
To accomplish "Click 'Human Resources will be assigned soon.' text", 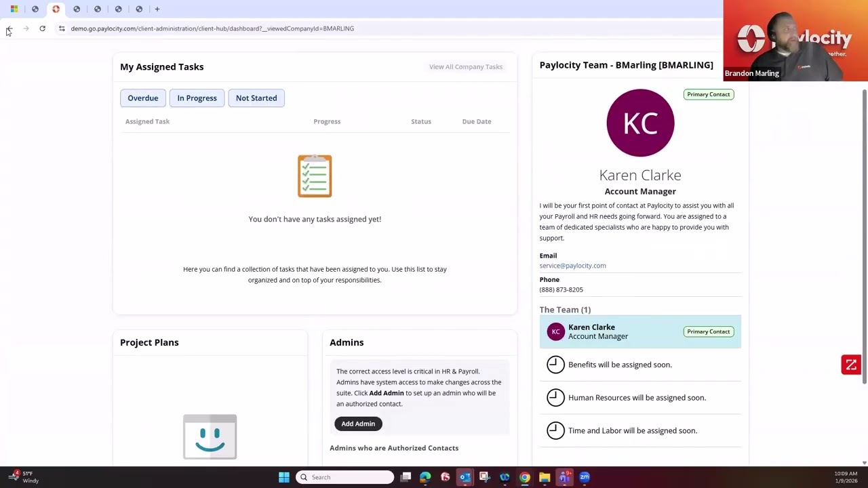I will coord(637,398).
